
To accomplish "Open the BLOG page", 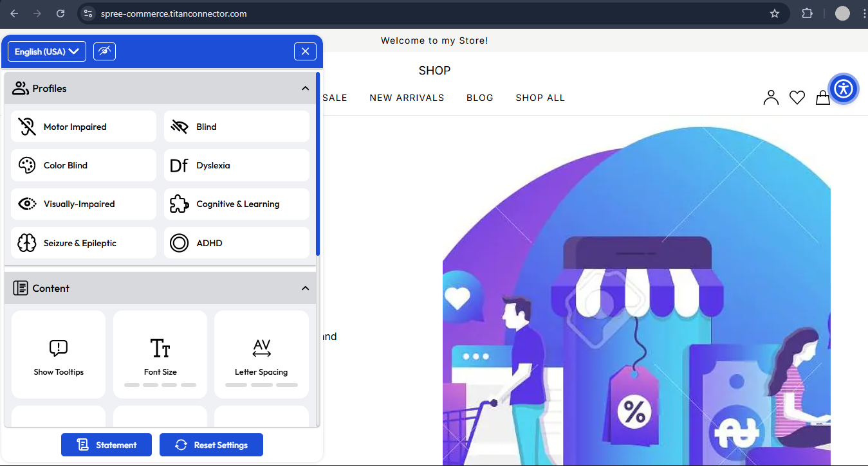I will pos(479,97).
